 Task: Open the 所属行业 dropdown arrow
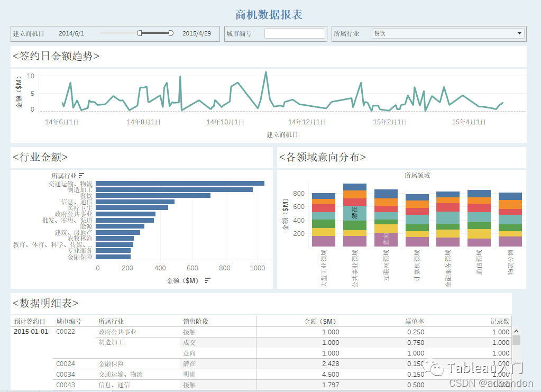(520, 33)
